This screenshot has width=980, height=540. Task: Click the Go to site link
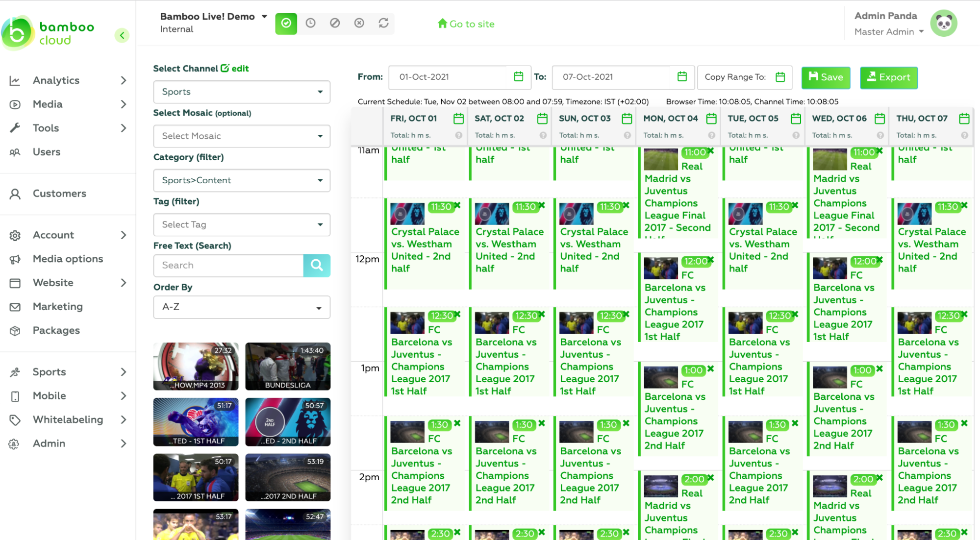click(466, 24)
